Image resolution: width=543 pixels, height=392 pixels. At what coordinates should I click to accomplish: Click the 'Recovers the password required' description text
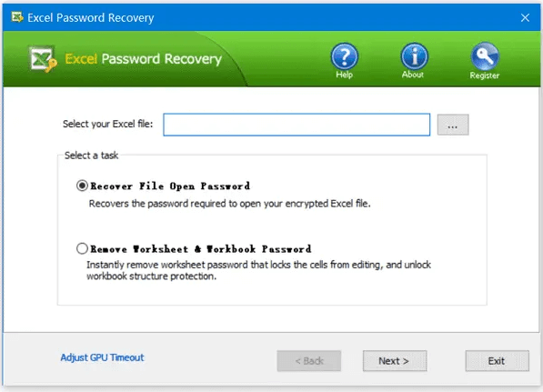click(229, 204)
